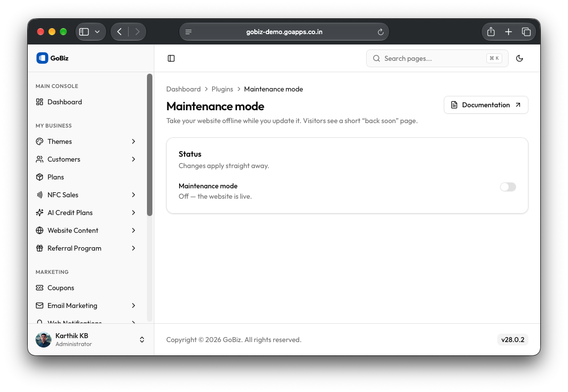
Task: Open the Documentation button
Action: (x=486, y=105)
